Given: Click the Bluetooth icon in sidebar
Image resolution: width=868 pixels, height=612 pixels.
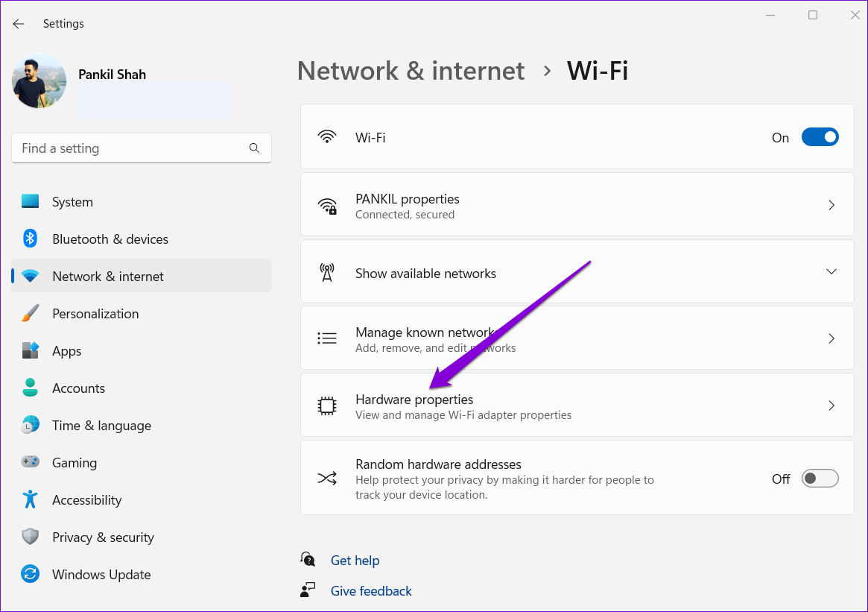Looking at the screenshot, I should [x=30, y=239].
